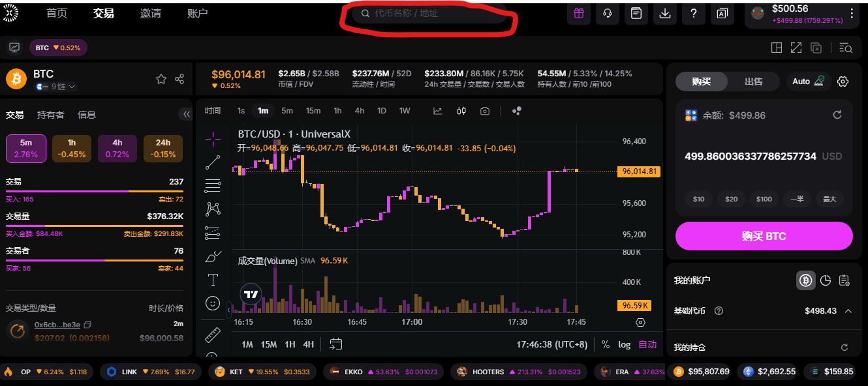Click the fullscreen expand icon
868x386 pixels.
[x=796, y=48]
